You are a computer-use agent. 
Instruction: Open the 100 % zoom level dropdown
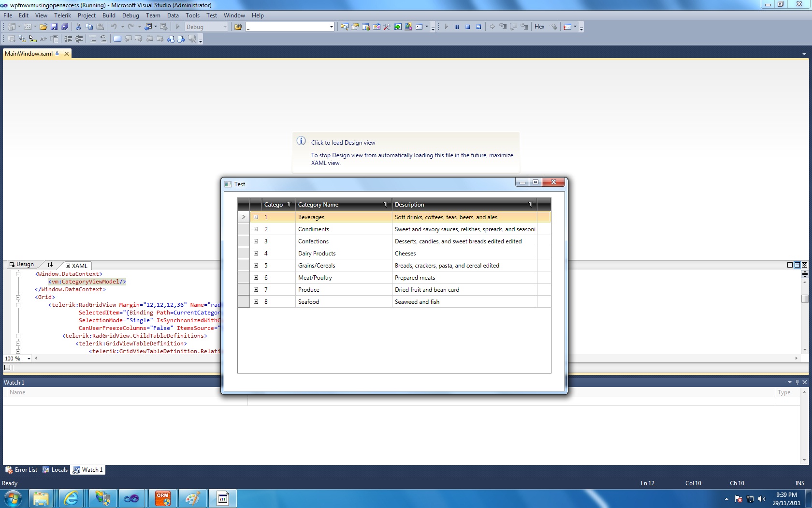[x=29, y=359]
